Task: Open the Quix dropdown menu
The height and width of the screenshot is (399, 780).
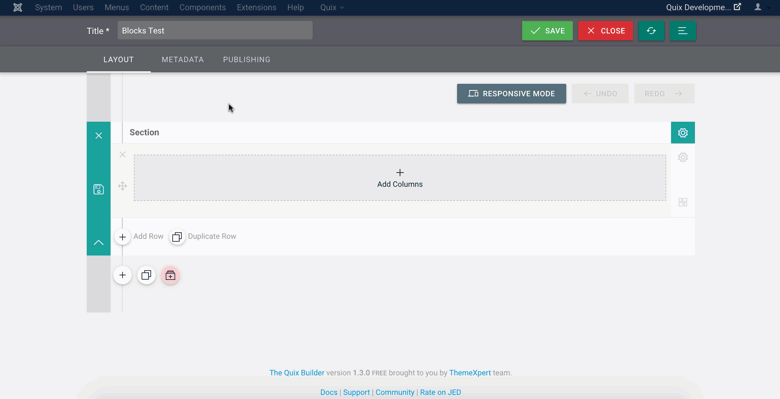Action: tap(332, 7)
